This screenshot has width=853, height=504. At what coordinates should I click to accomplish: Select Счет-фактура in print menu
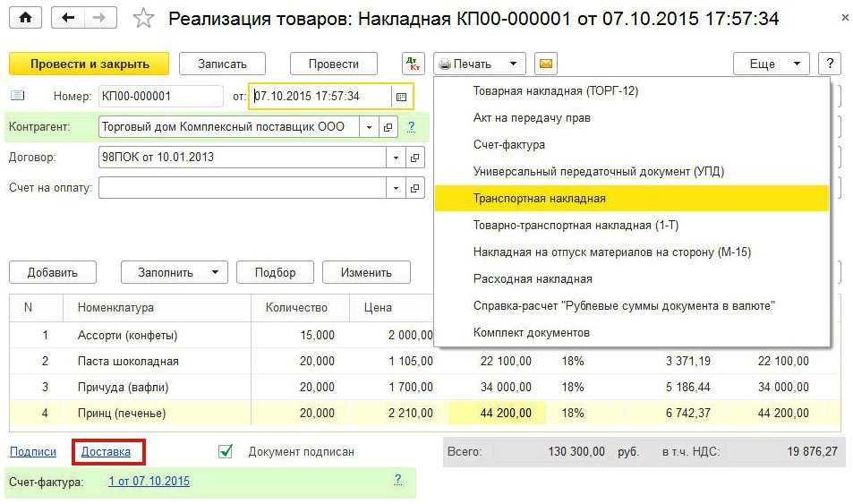pyautogui.click(x=509, y=145)
